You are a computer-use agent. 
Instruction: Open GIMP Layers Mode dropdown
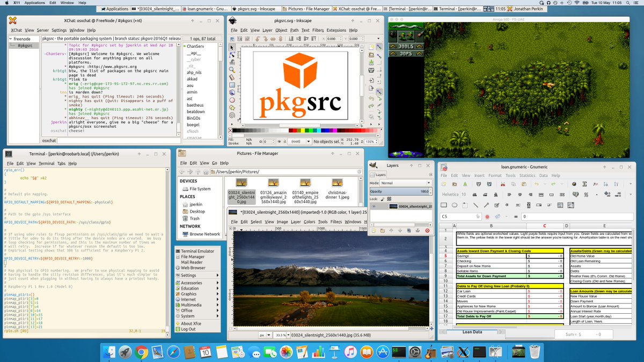pyautogui.click(x=406, y=183)
